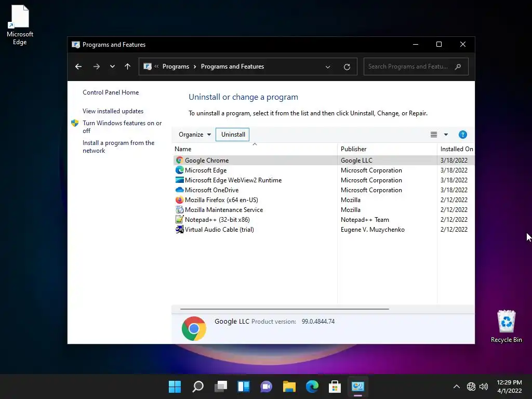Image resolution: width=532 pixels, height=399 pixels.
Task: Open the recent locations chevron
Action: click(x=112, y=66)
